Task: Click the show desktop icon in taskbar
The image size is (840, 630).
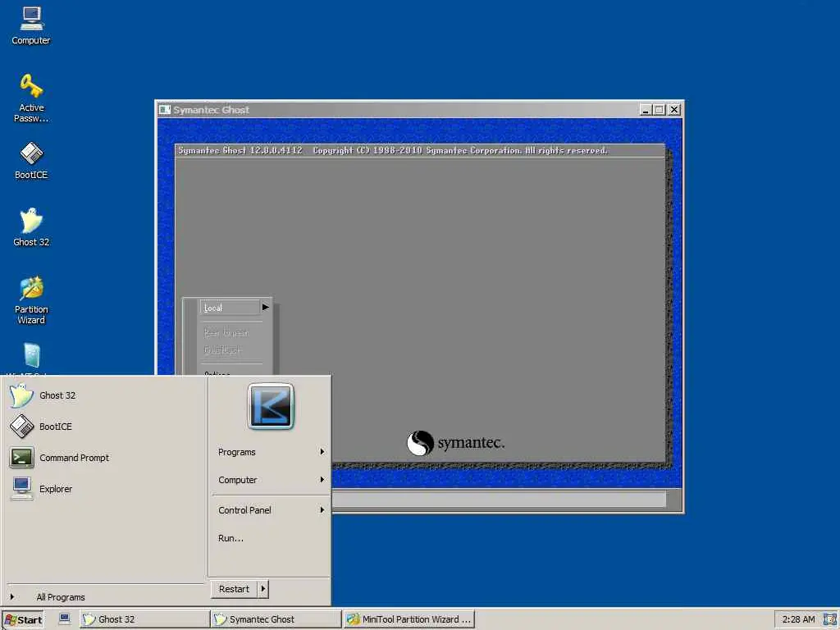Action: 64,619
